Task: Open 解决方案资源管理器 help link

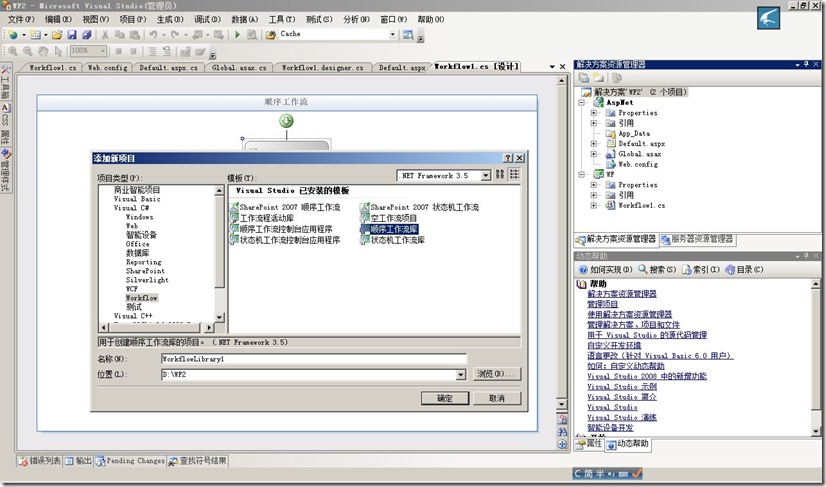Action: [x=622, y=294]
